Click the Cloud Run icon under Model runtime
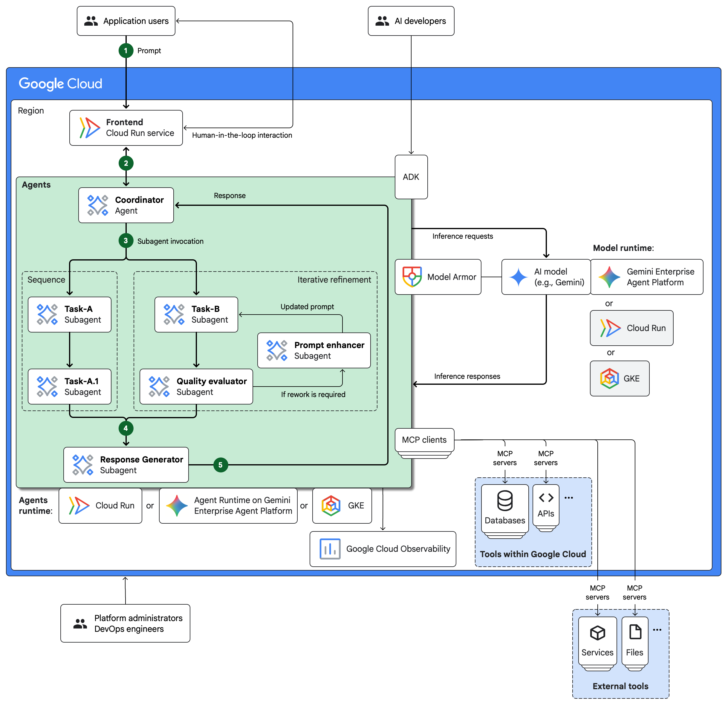The image size is (728, 705). coord(610,328)
